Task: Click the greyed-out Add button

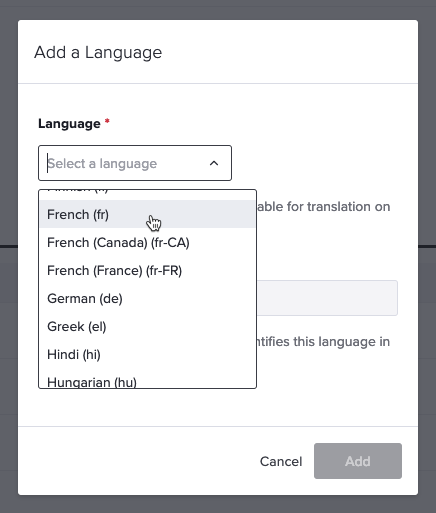Action: 358,461
